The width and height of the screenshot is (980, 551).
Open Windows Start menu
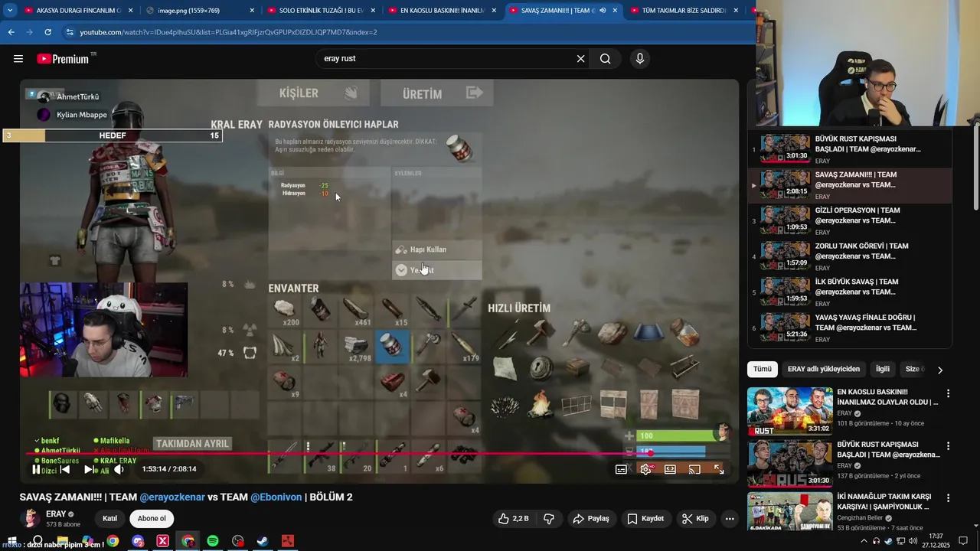(12, 541)
